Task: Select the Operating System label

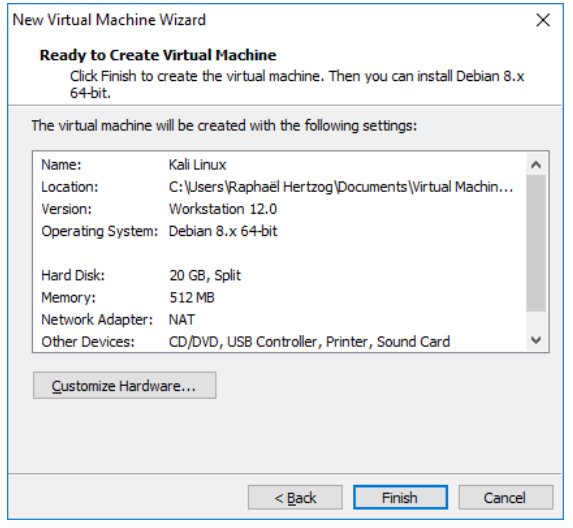Action: click(99, 232)
